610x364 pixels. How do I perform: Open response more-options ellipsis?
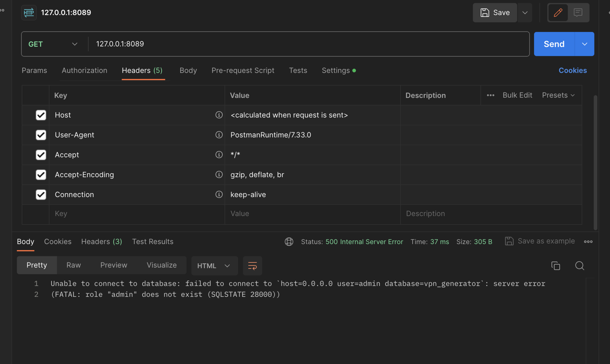(x=588, y=242)
